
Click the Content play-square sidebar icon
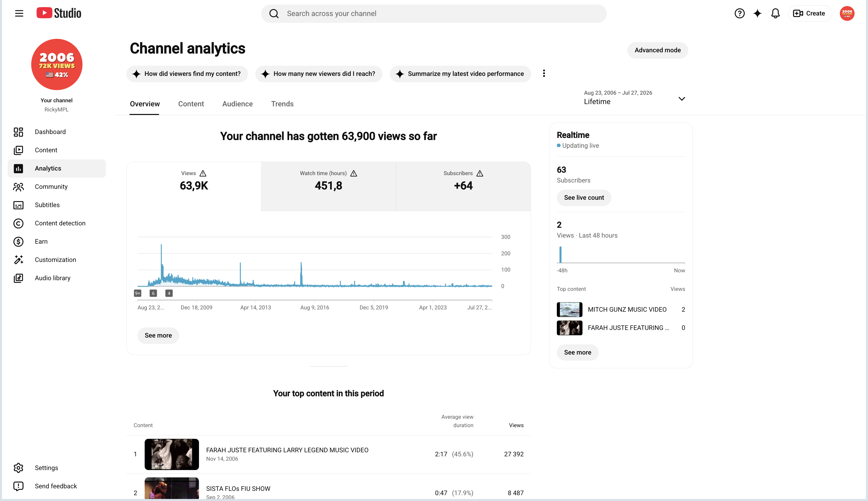[18, 150]
